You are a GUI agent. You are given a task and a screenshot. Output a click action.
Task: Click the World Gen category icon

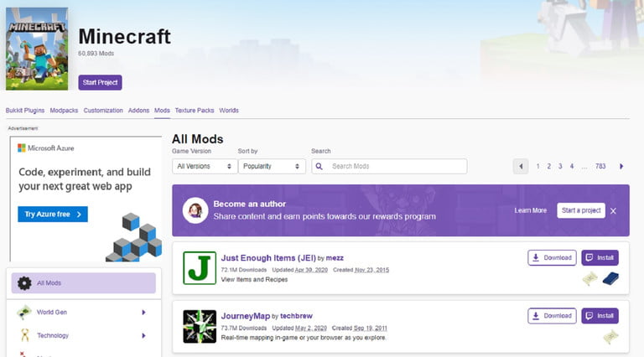tap(24, 313)
